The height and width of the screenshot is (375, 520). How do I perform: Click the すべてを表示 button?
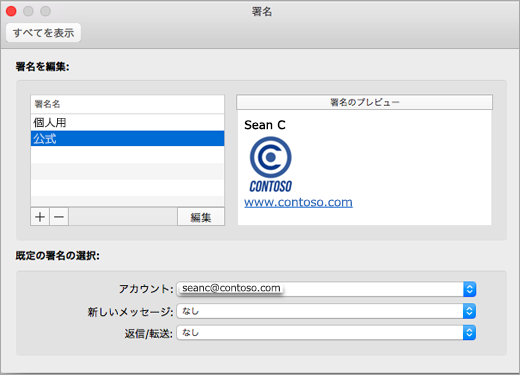(x=43, y=33)
